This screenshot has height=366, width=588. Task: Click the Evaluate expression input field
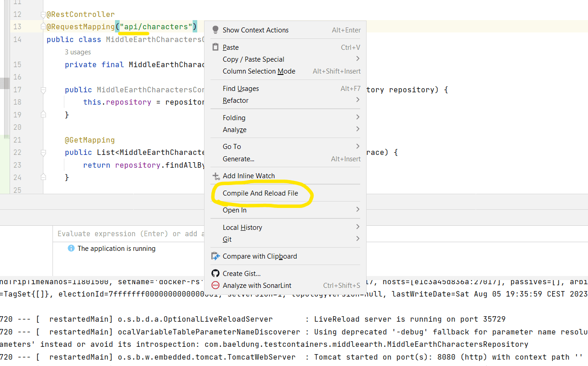[128, 233]
